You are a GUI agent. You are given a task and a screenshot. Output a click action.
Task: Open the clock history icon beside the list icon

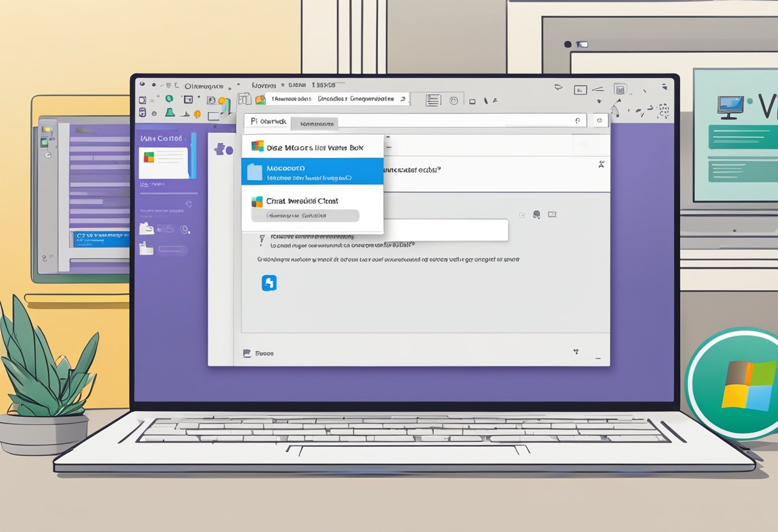454,100
